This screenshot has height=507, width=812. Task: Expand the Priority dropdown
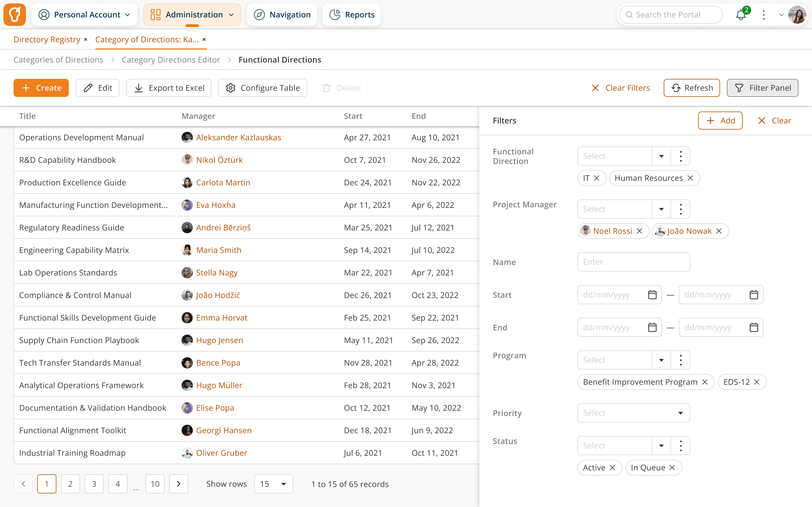680,413
